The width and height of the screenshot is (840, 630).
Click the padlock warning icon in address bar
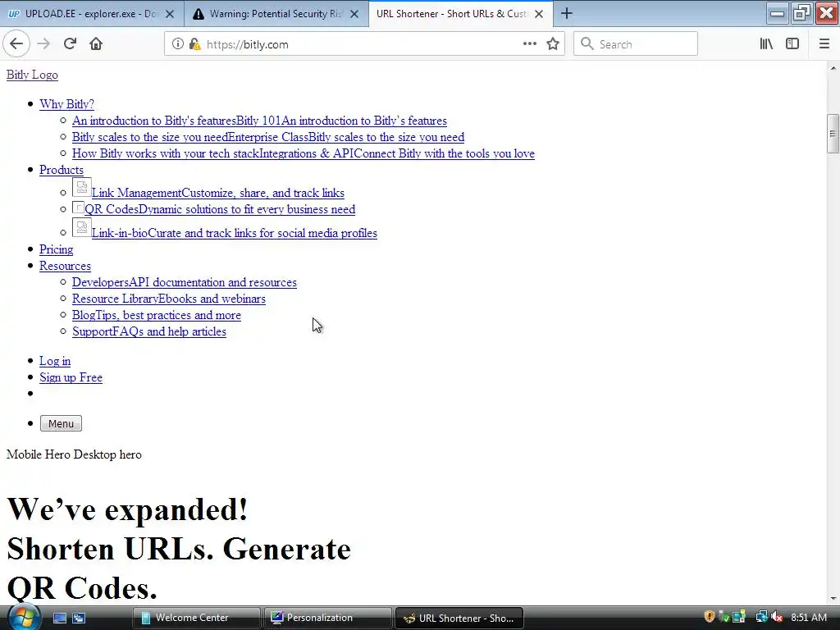click(194, 44)
